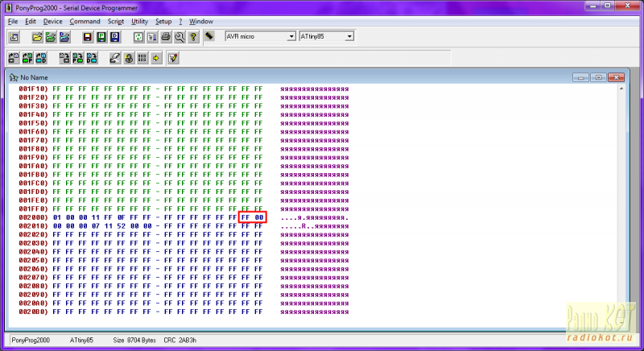This screenshot has height=351, width=644.
Task: Expand the AVR micro device family dropdown
Action: [291, 36]
